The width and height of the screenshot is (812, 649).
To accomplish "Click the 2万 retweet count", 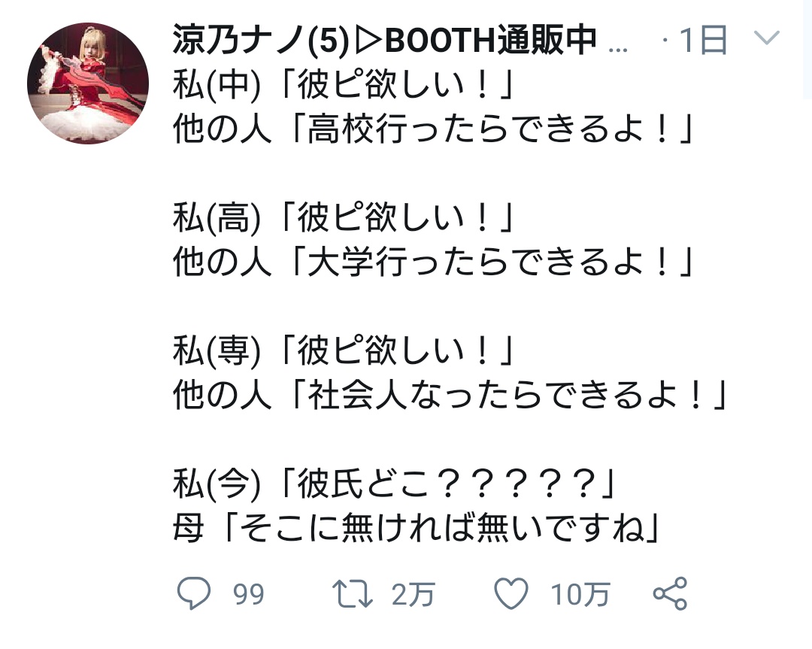I will tap(413, 594).
